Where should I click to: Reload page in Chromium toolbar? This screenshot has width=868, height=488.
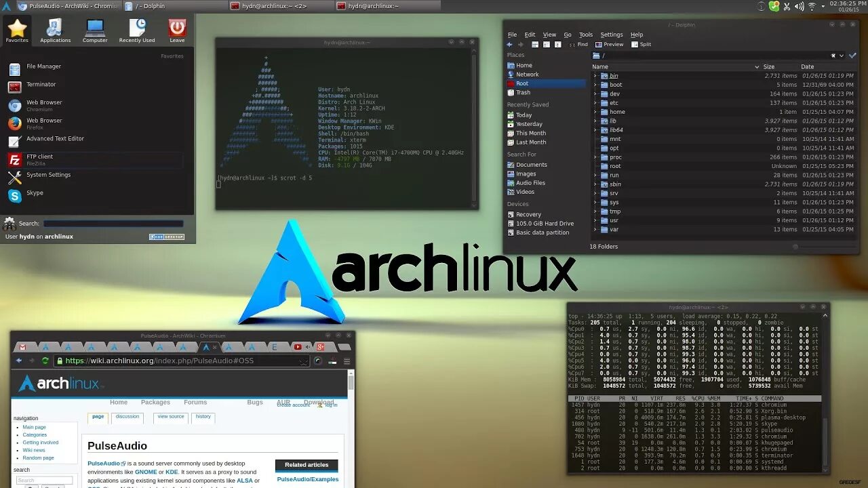[x=45, y=361]
